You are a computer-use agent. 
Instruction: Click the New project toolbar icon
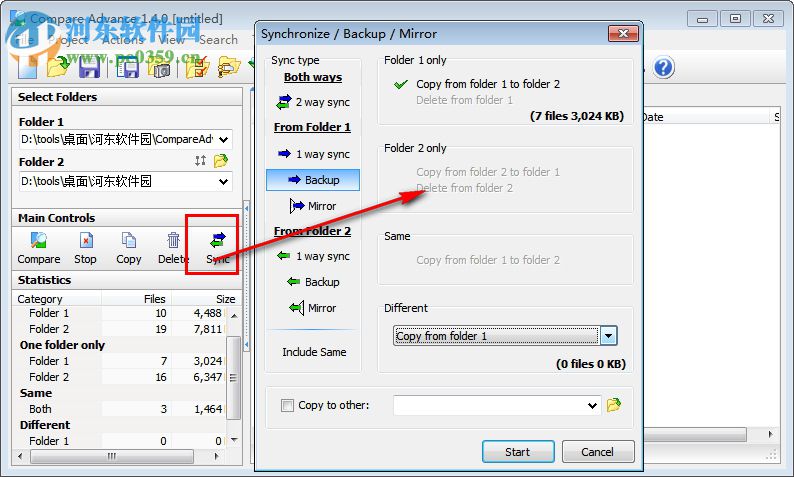(x=27, y=67)
